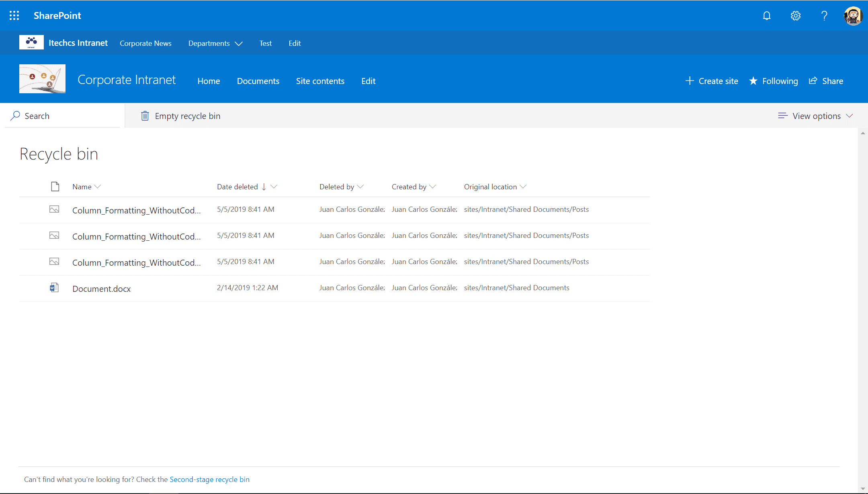Open the Date deleted column dropdown chevron
This screenshot has height=494, width=868.
click(274, 187)
